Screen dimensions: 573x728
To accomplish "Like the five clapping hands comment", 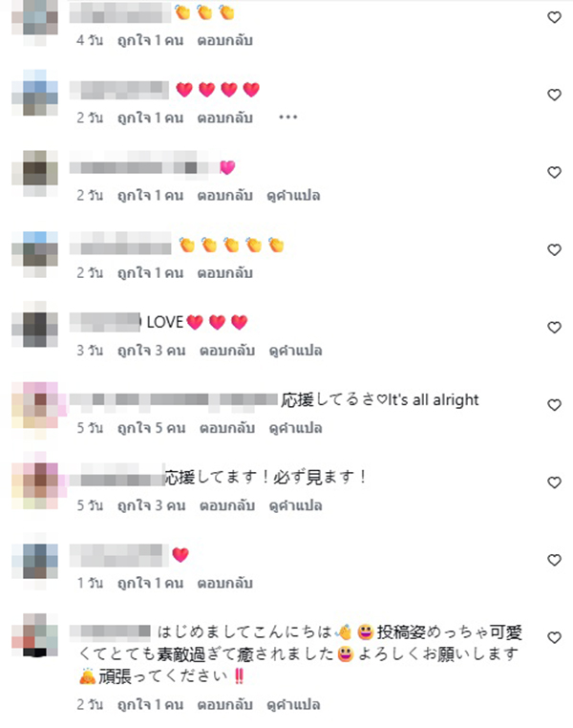I will tap(555, 250).
